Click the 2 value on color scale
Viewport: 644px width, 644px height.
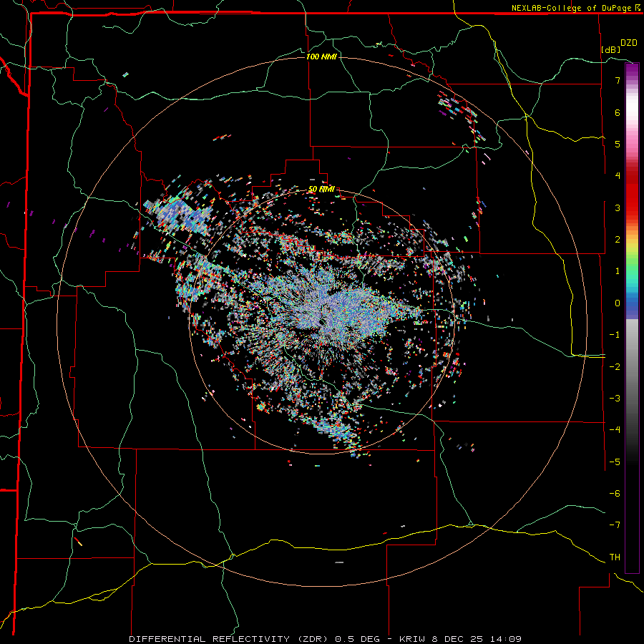click(x=618, y=240)
